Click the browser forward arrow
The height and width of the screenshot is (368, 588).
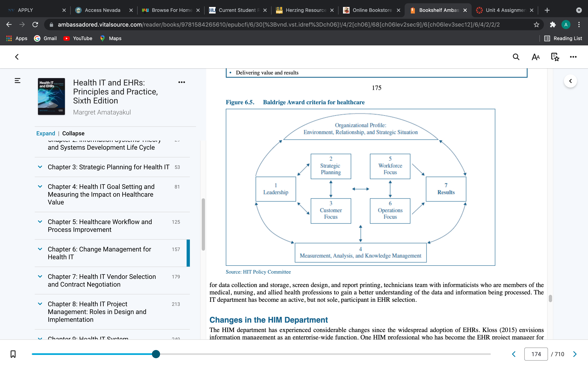pyautogui.click(x=22, y=25)
